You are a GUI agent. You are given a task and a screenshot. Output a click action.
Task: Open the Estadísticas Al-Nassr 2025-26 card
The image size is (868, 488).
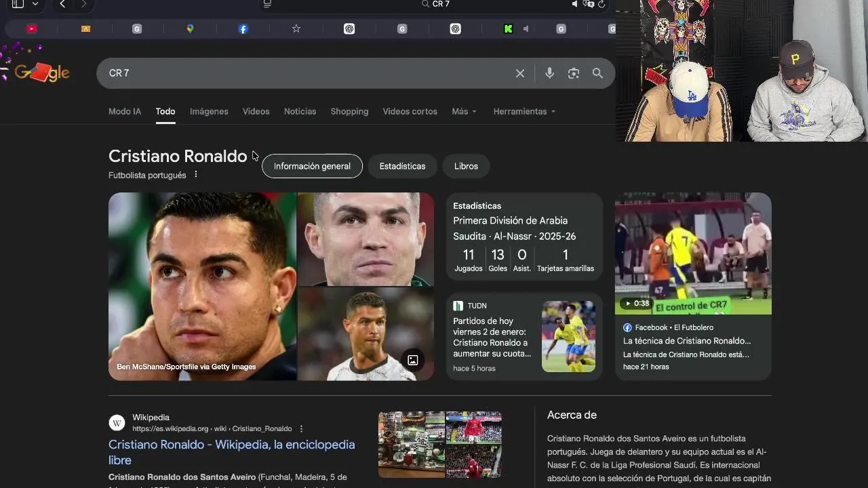(524, 236)
